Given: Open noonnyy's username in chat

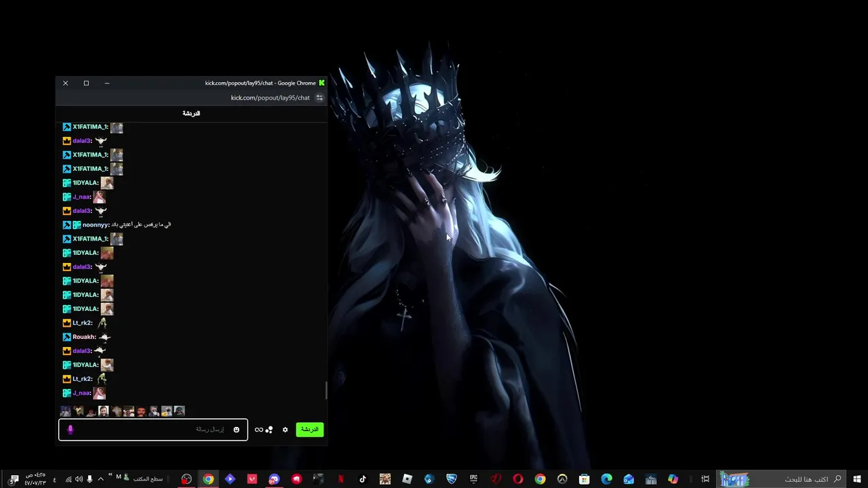Looking at the screenshot, I should [96, 225].
